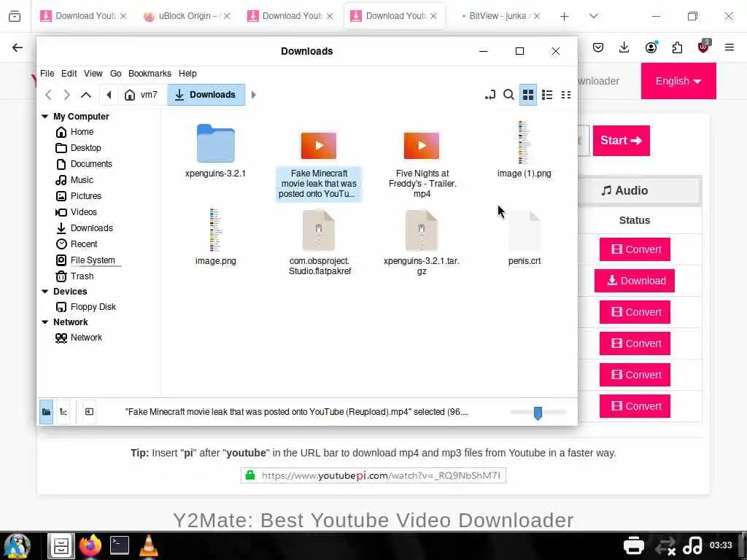Navigate to vm7 home in path bar
Viewport: 747px width, 560px height.
pos(142,95)
